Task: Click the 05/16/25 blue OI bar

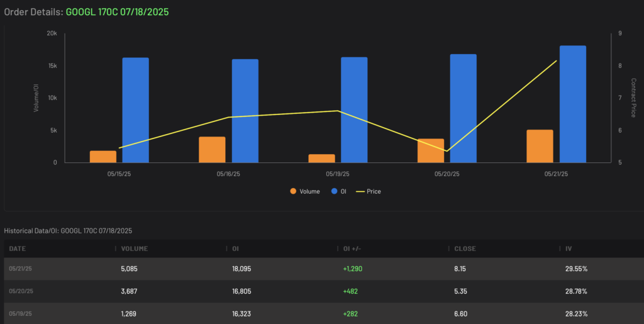Action: click(245, 111)
